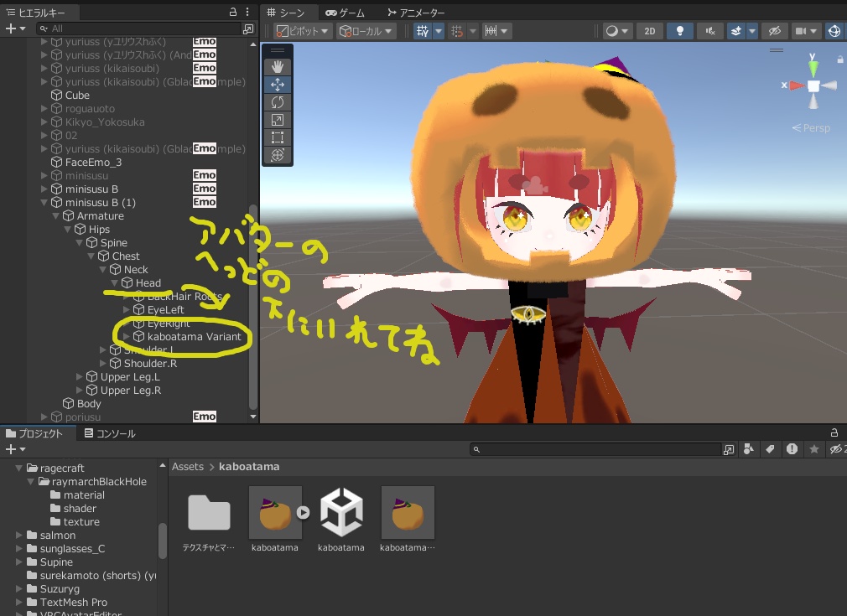Select Cube in the hierarchy
This screenshot has width=847, height=616.
tap(77, 95)
